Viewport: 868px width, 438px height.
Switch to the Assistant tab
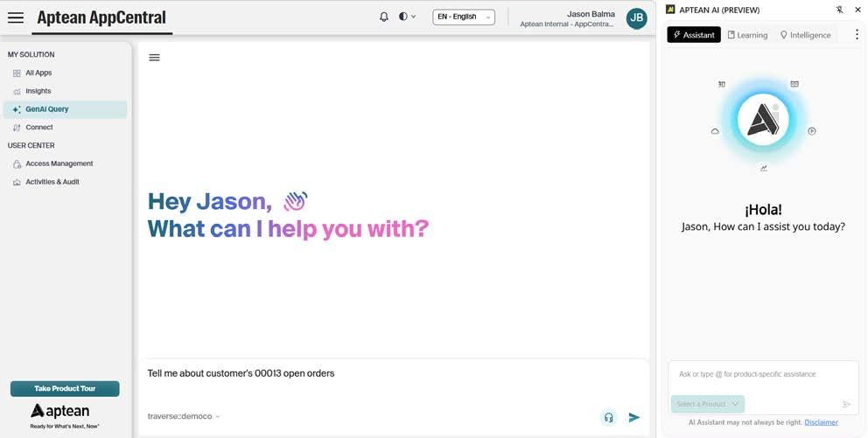pyautogui.click(x=694, y=35)
